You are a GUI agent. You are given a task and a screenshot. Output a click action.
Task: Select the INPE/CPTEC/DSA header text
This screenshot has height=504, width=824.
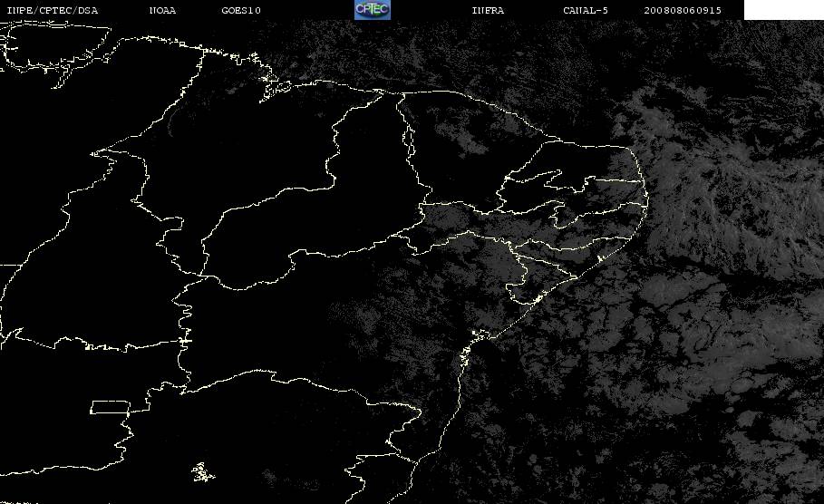tap(52, 11)
